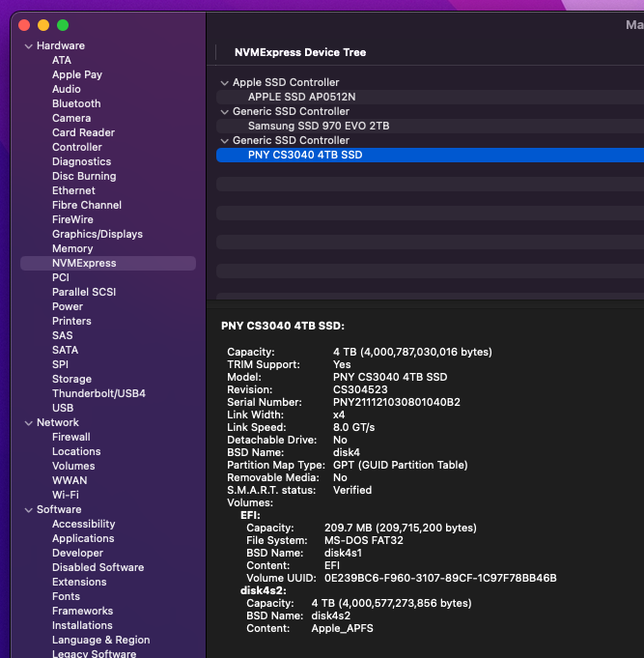Open Language & Region section
The height and width of the screenshot is (658, 644).
click(x=101, y=640)
